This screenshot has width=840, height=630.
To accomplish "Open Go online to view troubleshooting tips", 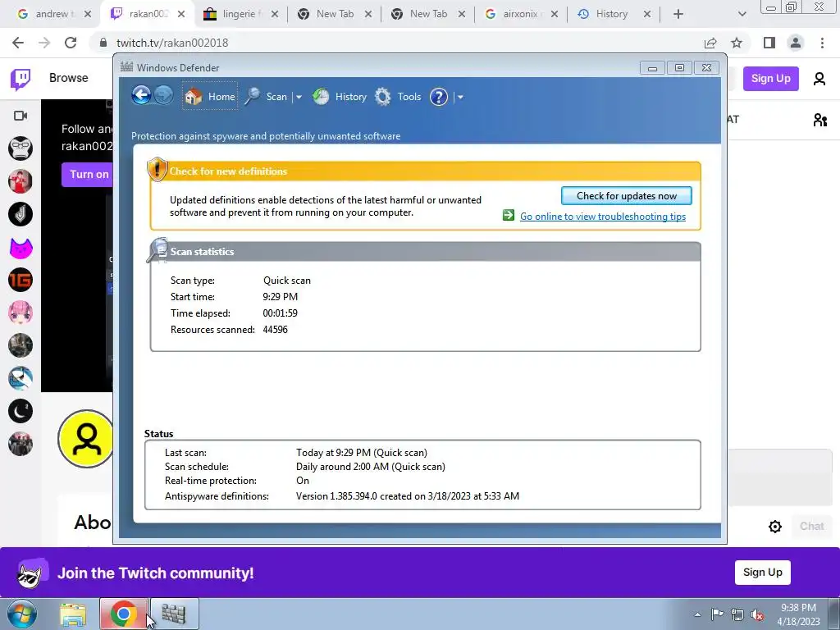I will pos(603,217).
